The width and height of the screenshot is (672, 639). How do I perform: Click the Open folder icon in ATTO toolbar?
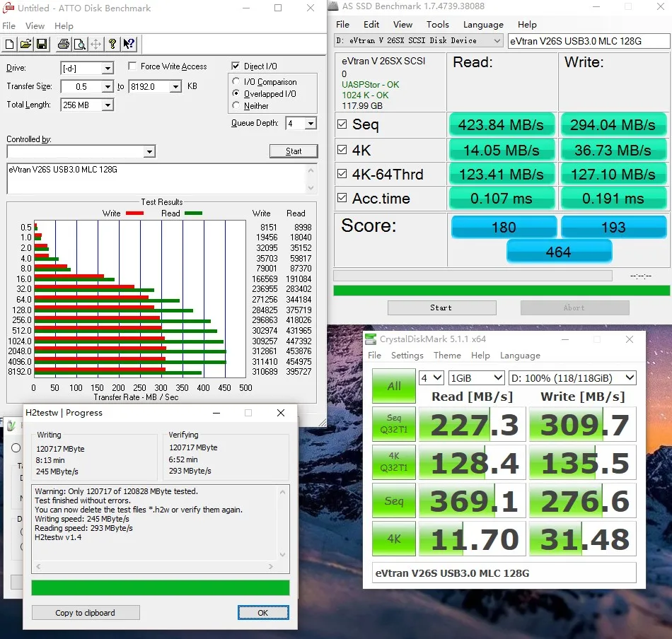25,44
